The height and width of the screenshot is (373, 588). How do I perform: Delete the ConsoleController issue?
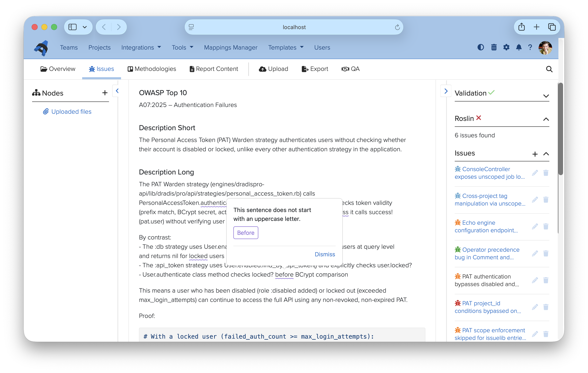pyautogui.click(x=546, y=173)
